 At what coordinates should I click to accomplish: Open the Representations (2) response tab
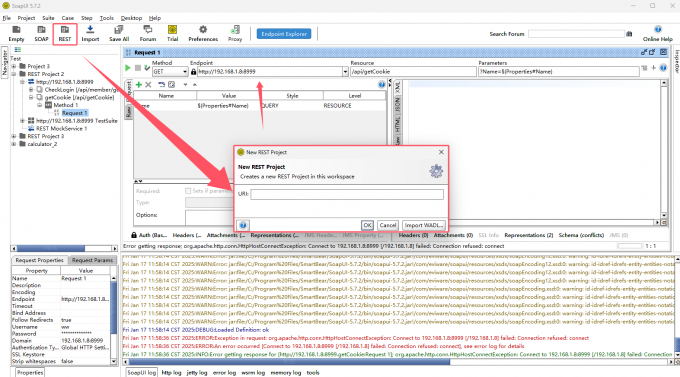coord(529,235)
